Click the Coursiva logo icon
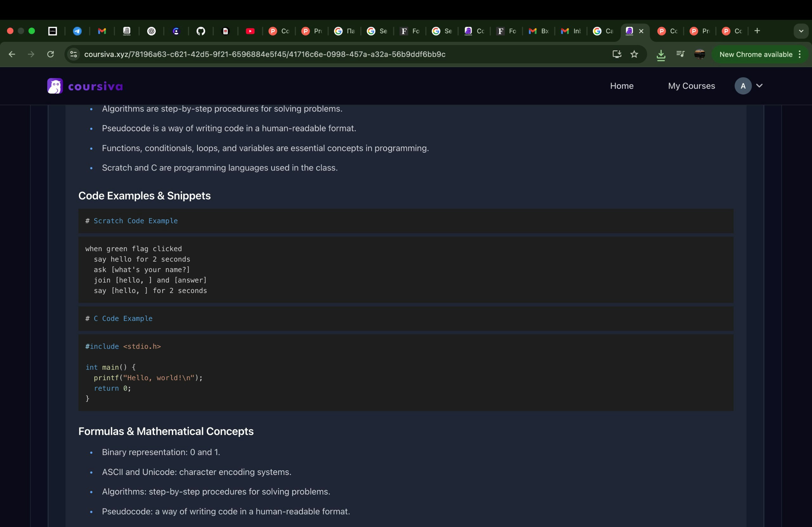This screenshot has width=812, height=527. pos(55,86)
